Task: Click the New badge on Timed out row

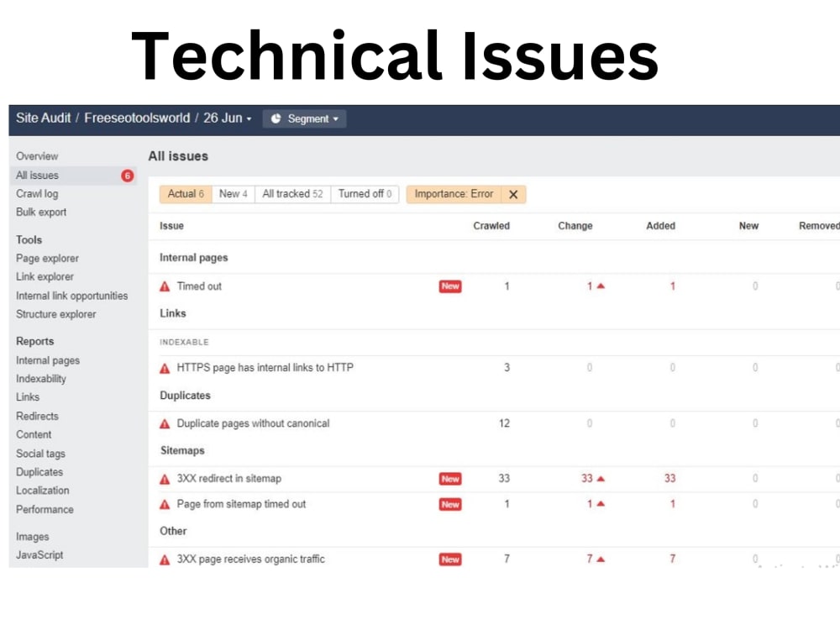Action: (x=450, y=286)
